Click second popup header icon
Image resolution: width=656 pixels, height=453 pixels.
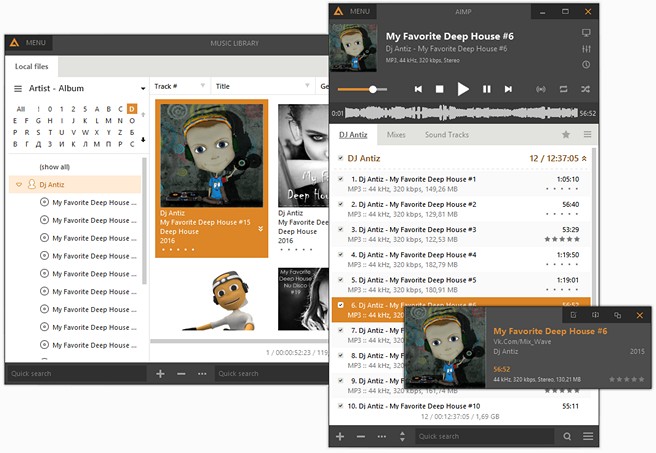point(595,315)
